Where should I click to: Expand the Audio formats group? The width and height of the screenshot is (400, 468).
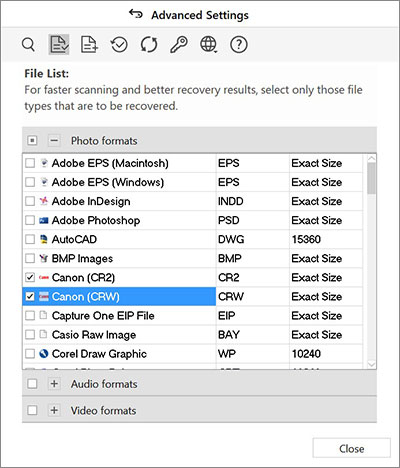(x=54, y=384)
